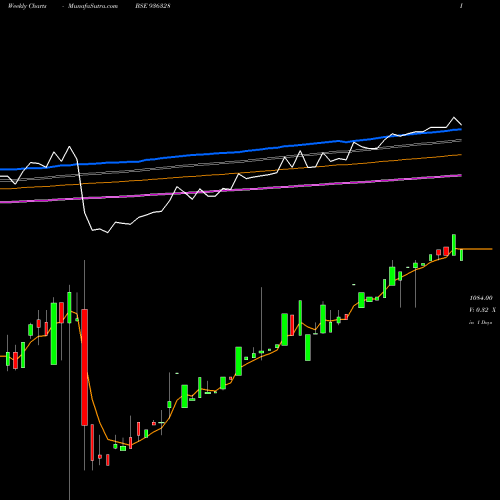Click the orange horizontal price level line at right
Viewport: 500px width, 500px height.
476,249
